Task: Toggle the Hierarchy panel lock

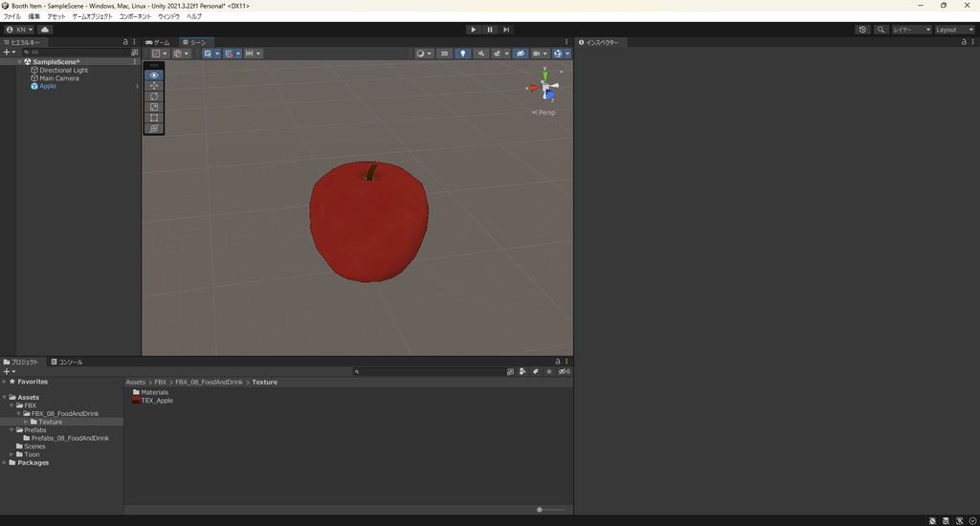Action: pyautogui.click(x=125, y=42)
